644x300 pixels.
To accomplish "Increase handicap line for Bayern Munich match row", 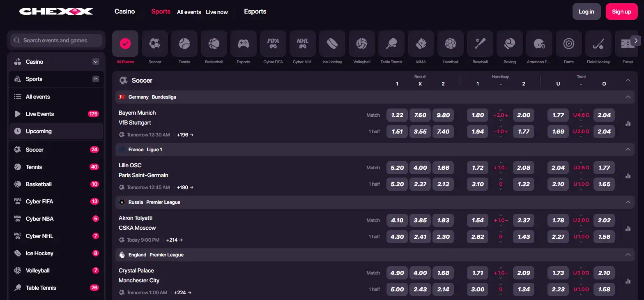I will [501, 110].
